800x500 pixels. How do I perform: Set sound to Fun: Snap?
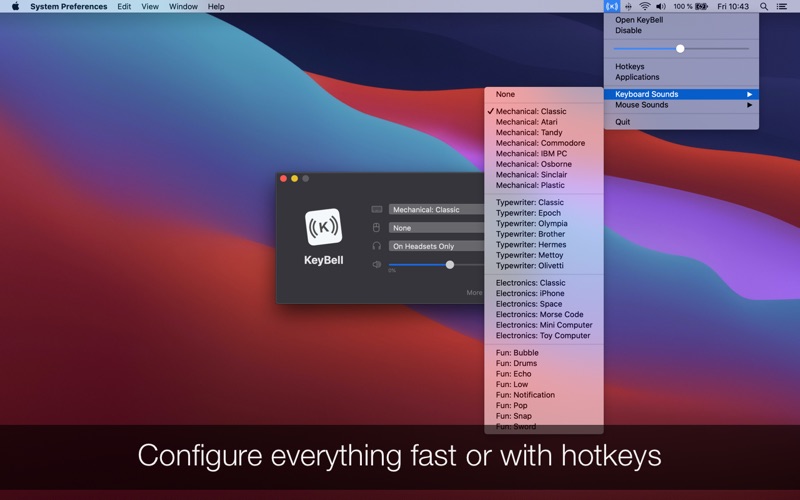click(x=544, y=416)
